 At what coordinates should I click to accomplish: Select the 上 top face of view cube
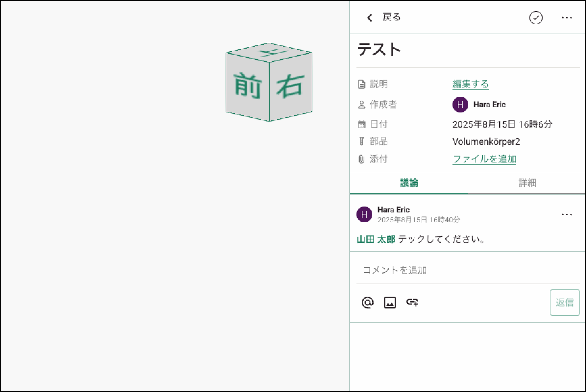(270, 52)
